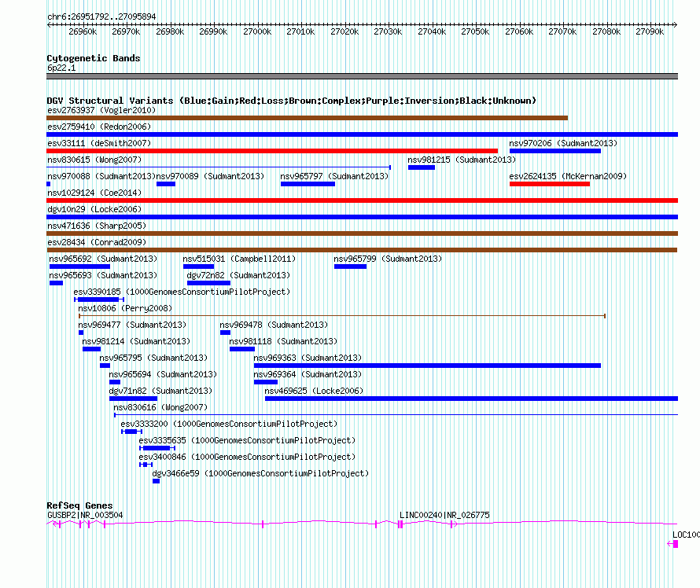Click the 26960k ruler tick label

point(83,32)
